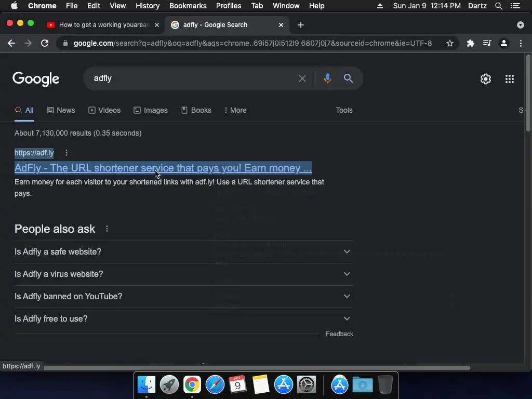532x399 pixels.
Task: Open the Tools search options
Action: click(344, 110)
